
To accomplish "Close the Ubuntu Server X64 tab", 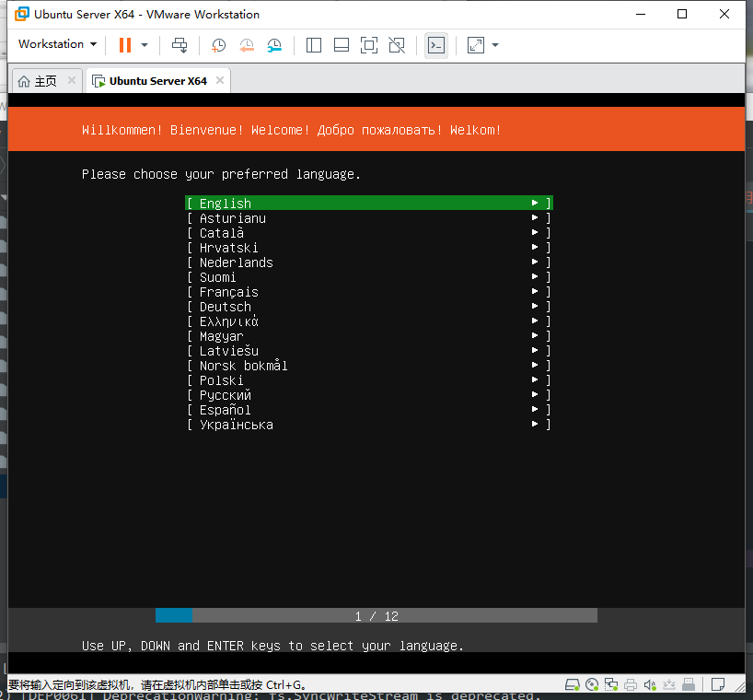I will (220, 80).
